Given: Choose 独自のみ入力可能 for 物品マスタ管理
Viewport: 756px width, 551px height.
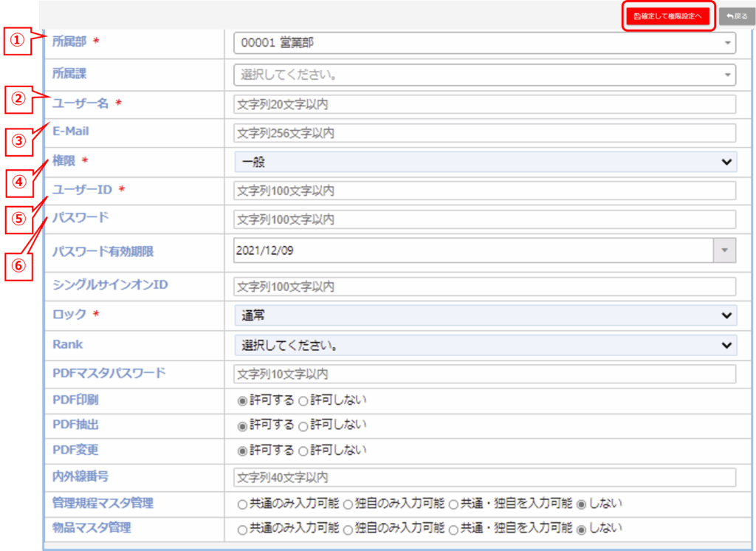Looking at the screenshot, I should 348,530.
